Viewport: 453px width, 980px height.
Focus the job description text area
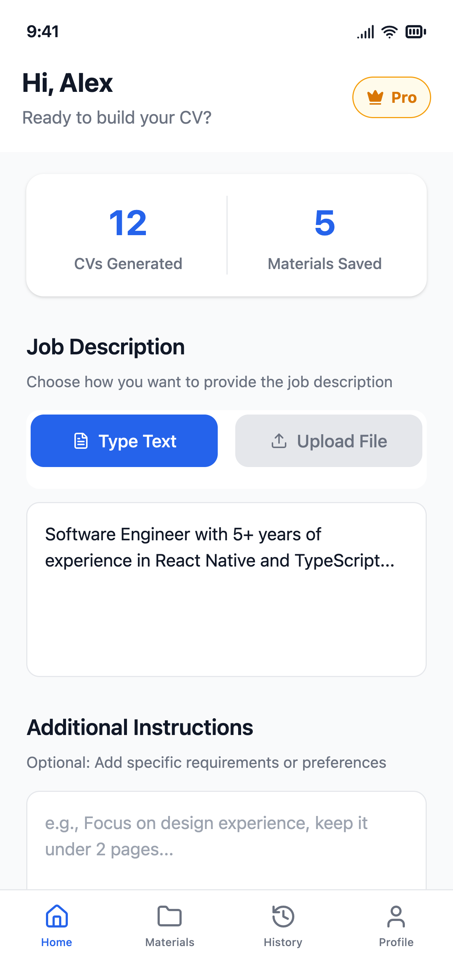click(226, 589)
